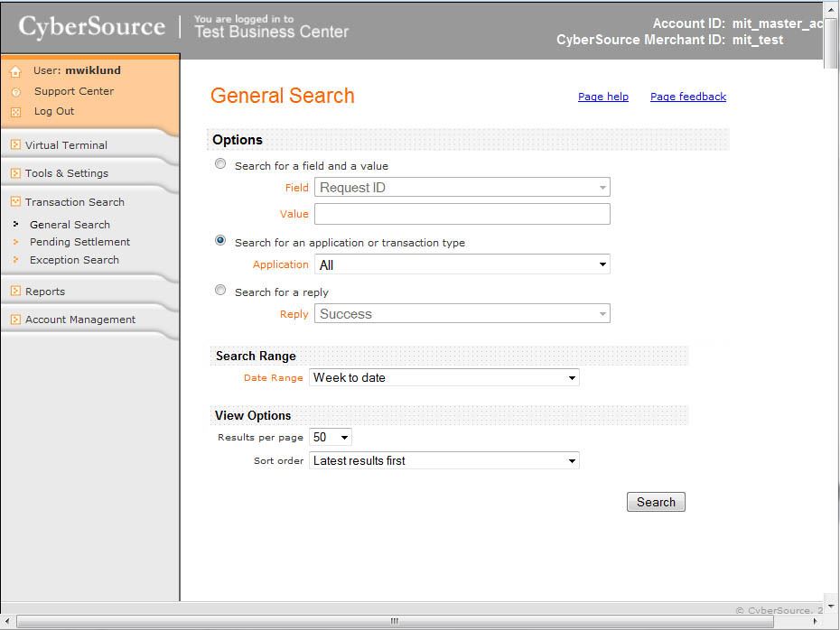Viewport: 840px width, 630px height.
Task: Click the Transaction Search section icon
Action: pyautogui.click(x=15, y=202)
